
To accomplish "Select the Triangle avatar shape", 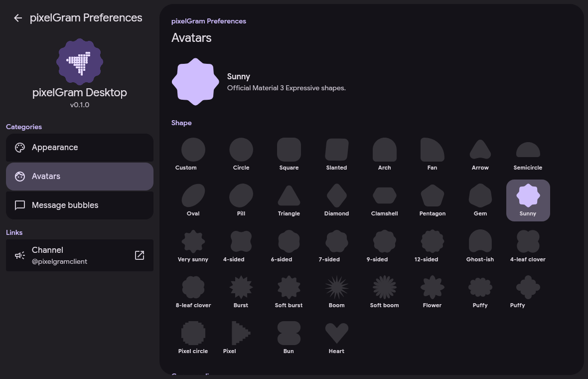I will (x=289, y=200).
